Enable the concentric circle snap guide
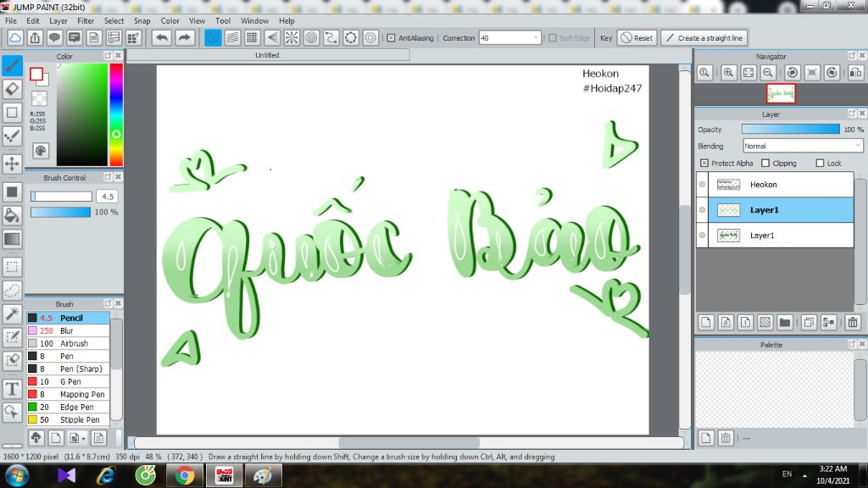Image resolution: width=868 pixels, height=488 pixels. [311, 37]
